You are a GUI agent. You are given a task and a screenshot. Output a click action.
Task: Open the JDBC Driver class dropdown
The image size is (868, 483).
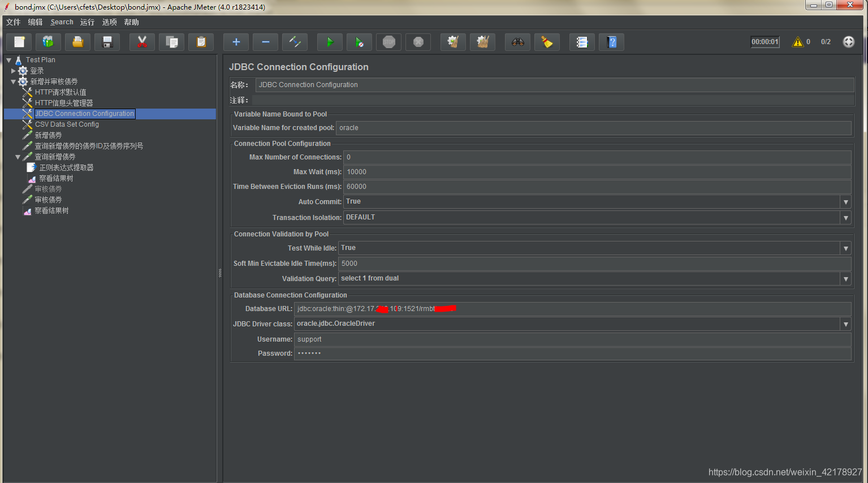click(846, 324)
